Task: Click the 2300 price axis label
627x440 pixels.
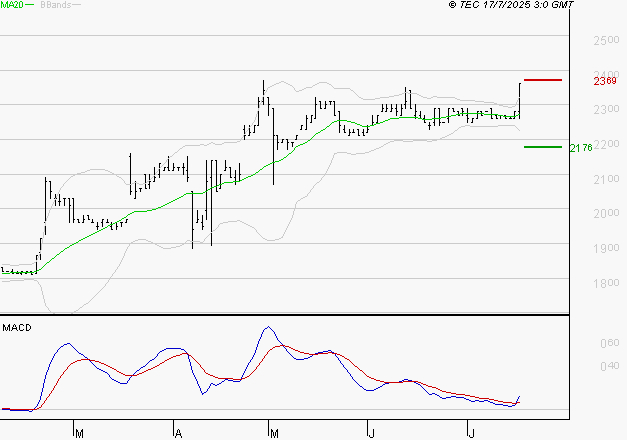Action: tap(606, 109)
